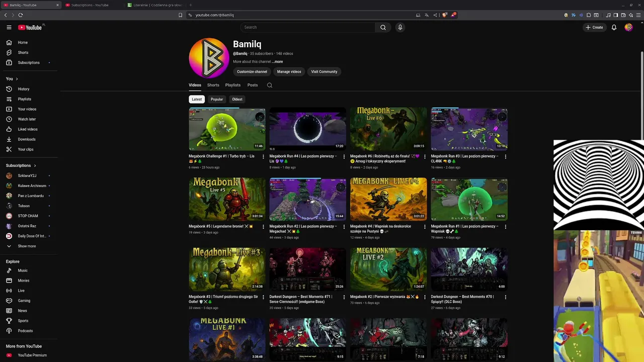Screen dimensions: 644x362
Task: Open new browser tab plus button
Action: pyautogui.click(x=190, y=5)
